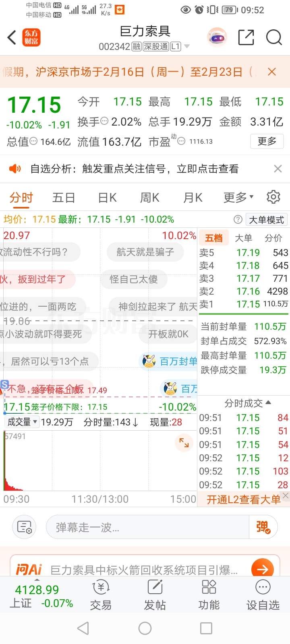Image resolution: width=290 pixels, height=644 pixels.
Task: Switch to 周K chart tab
Action: pyautogui.click(x=149, y=198)
